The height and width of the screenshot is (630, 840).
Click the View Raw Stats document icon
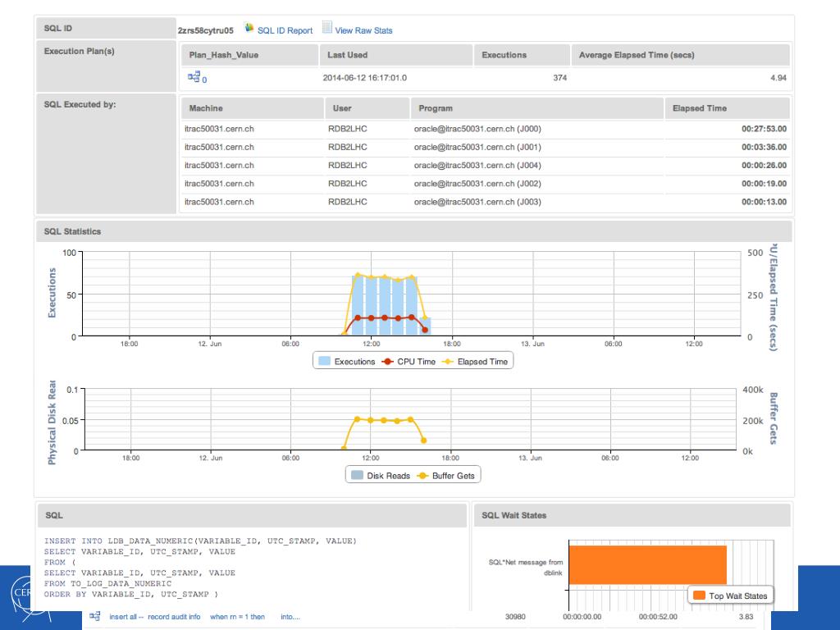click(x=327, y=29)
